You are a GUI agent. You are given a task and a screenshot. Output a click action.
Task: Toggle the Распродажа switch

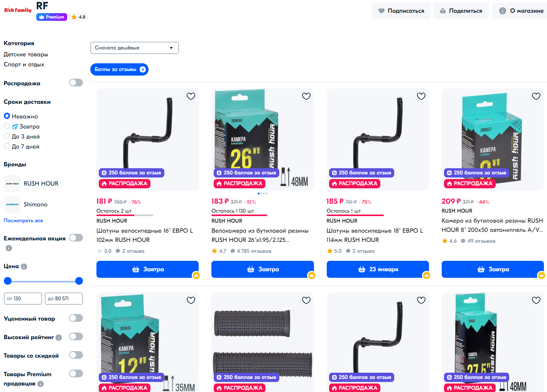pyautogui.click(x=76, y=83)
